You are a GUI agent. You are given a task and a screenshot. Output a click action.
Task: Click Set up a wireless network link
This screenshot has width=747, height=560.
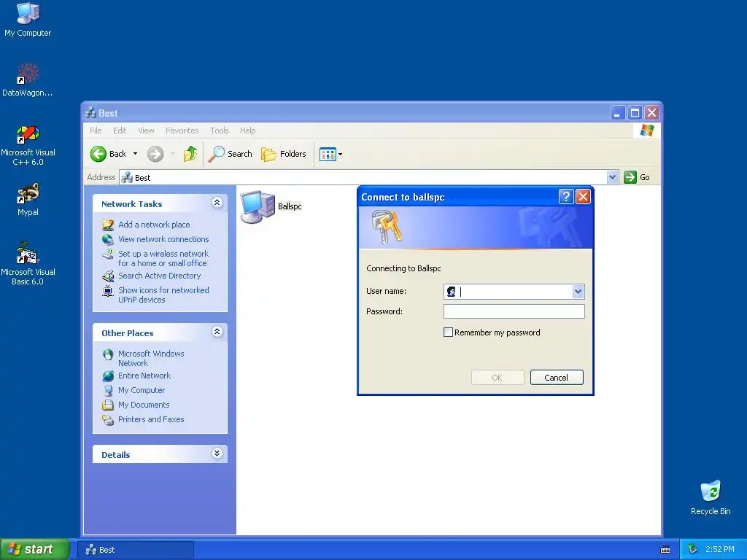click(163, 259)
